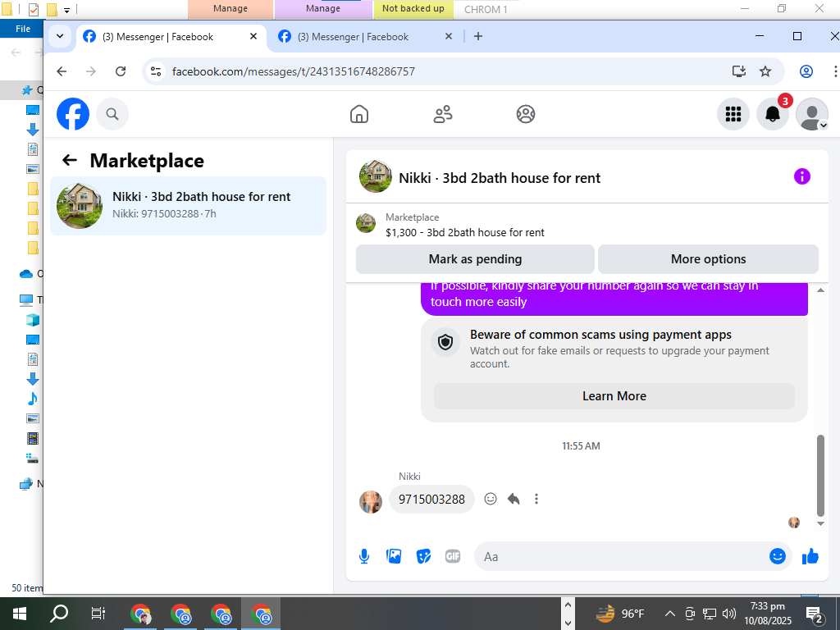Image resolution: width=840 pixels, height=630 pixels.
Task: Click the message input field Aa
Action: [x=622, y=557]
